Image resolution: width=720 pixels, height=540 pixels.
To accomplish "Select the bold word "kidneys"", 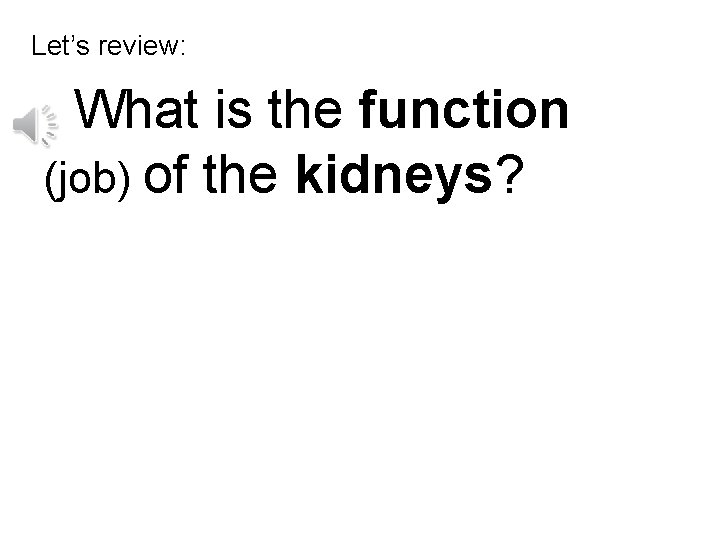I will coord(395,176).
